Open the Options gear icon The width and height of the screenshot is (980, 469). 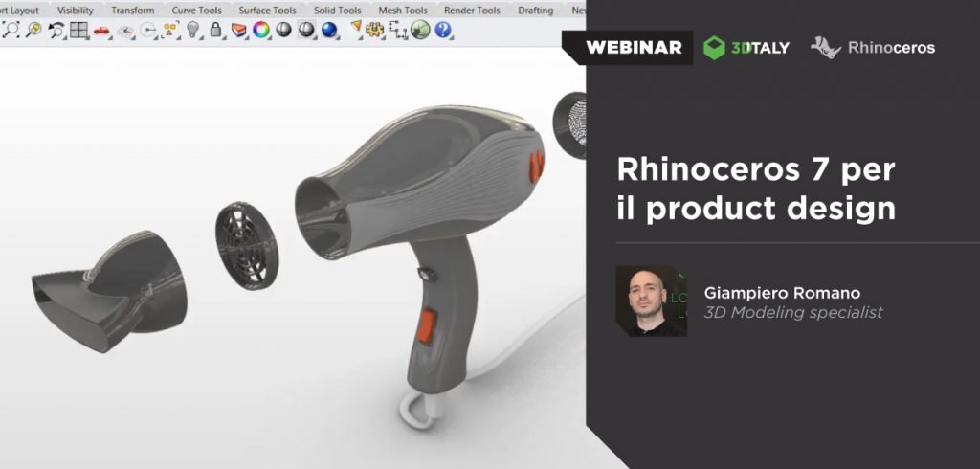pos(374,30)
